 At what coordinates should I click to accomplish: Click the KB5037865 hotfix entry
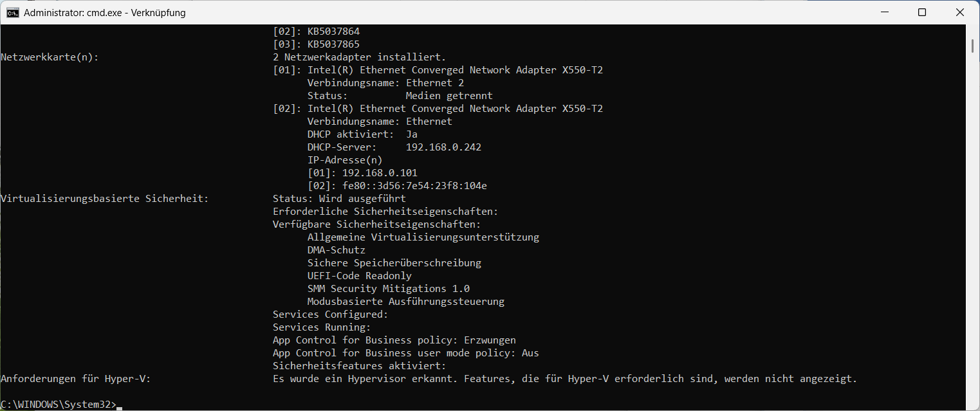tap(333, 44)
